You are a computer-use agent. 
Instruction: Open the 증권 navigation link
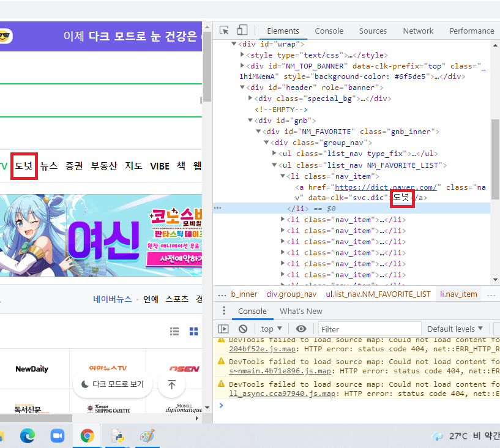click(x=74, y=166)
